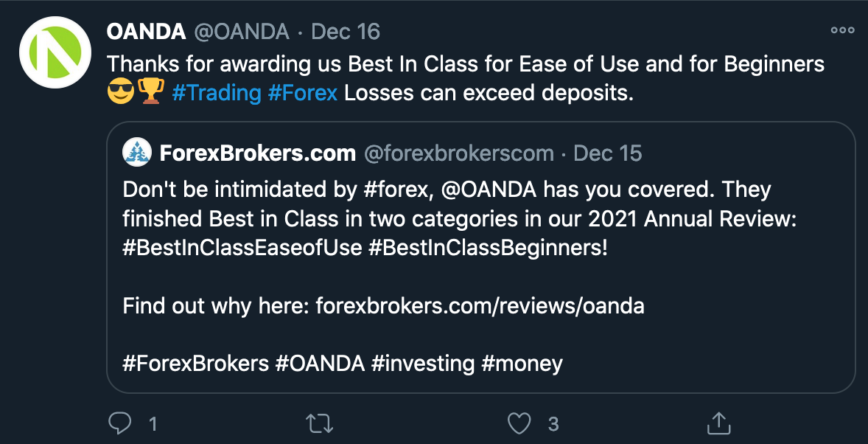Click the ForexBrokers.com account name

pos(257,153)
